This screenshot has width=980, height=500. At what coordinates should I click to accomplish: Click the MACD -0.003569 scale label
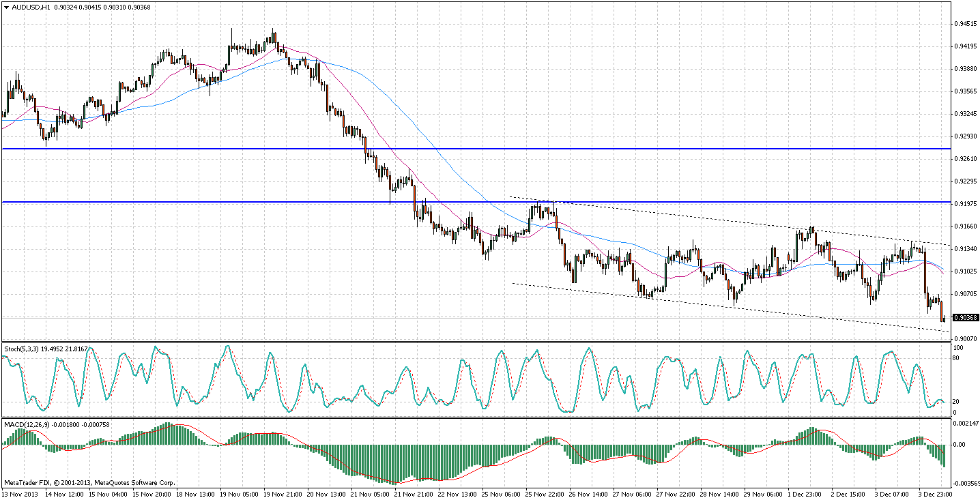pos(965,483)
